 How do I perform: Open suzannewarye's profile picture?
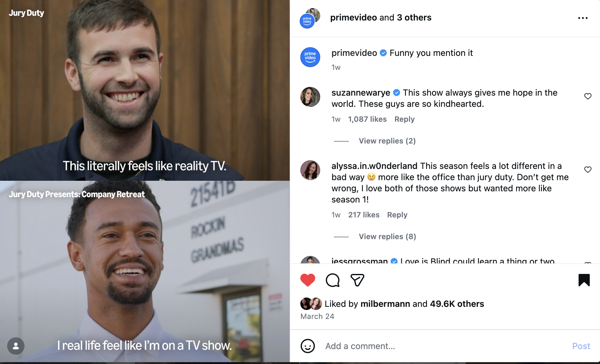(310, 97)
